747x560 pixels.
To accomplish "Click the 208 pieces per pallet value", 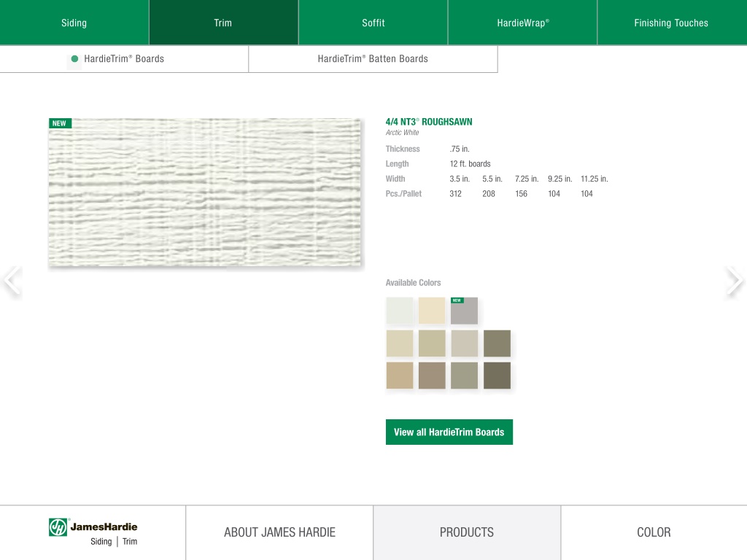I will pyautogui.click(x=488, y=194).
